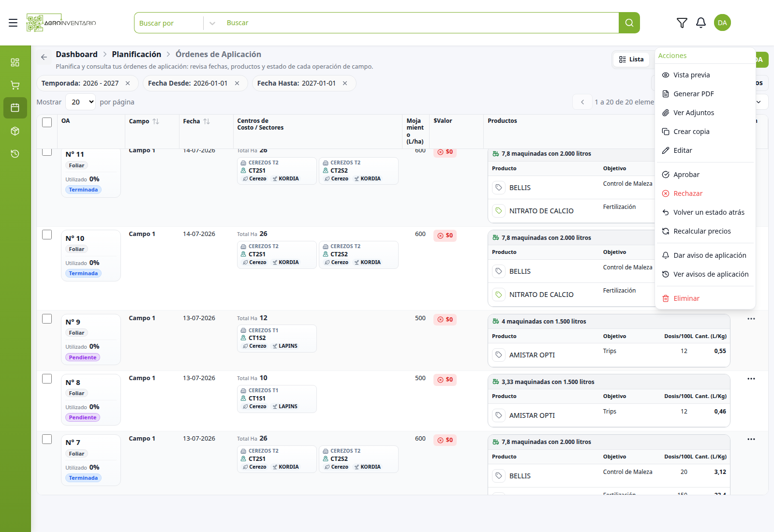Screen dimensions: 774x532
Task: Check the box for order N° 7
Action: click(x=47, y=439)
